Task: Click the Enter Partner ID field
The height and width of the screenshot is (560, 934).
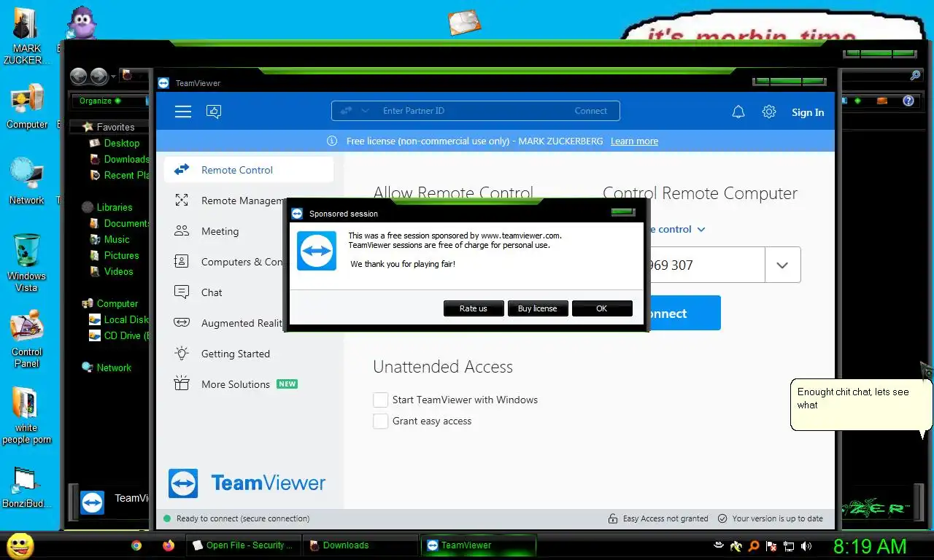Action: pos(474,111)
